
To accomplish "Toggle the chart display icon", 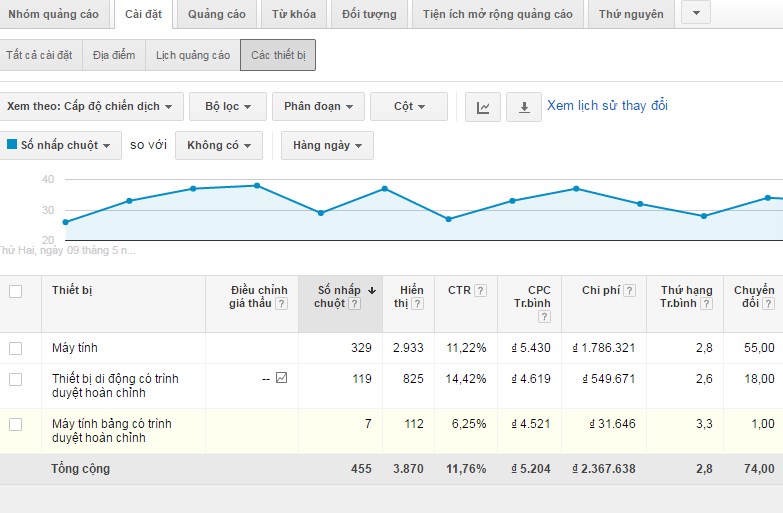I will pos(482,107).
